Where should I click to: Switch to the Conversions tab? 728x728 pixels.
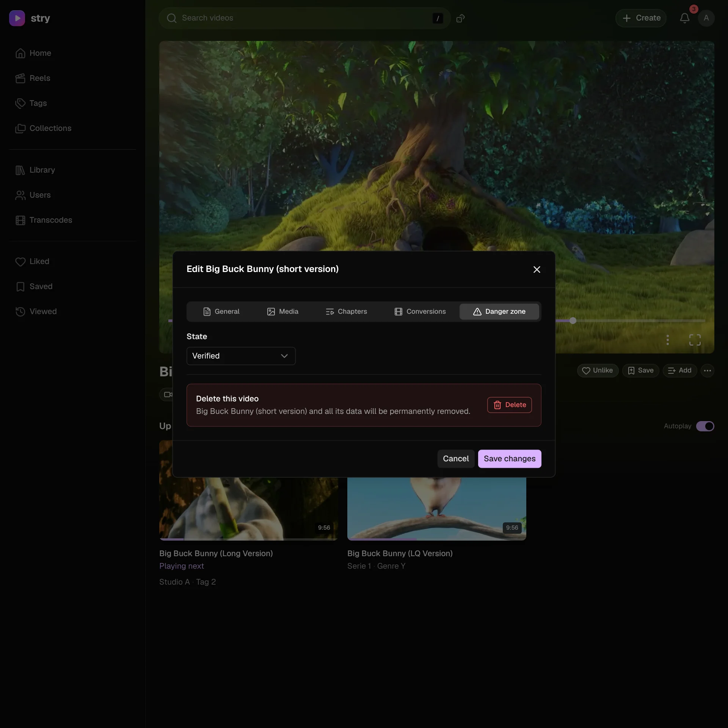pyautogui.click(x=420, y=311)
